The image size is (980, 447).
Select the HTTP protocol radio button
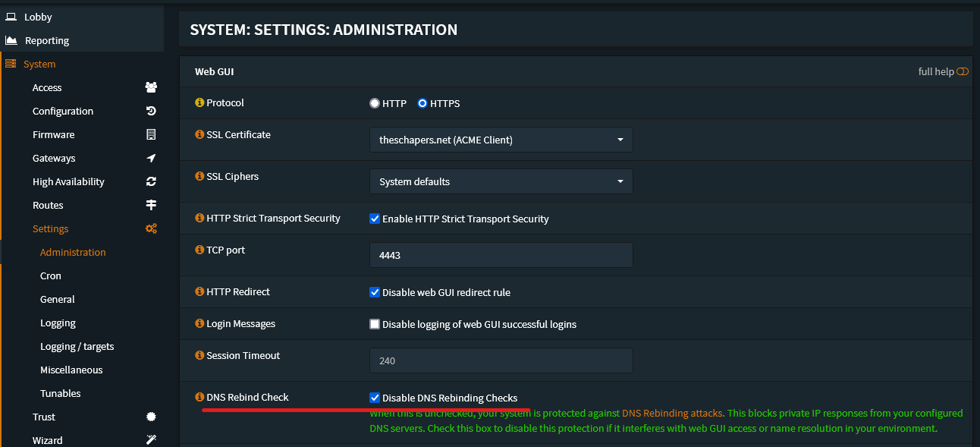pos(375,103)
